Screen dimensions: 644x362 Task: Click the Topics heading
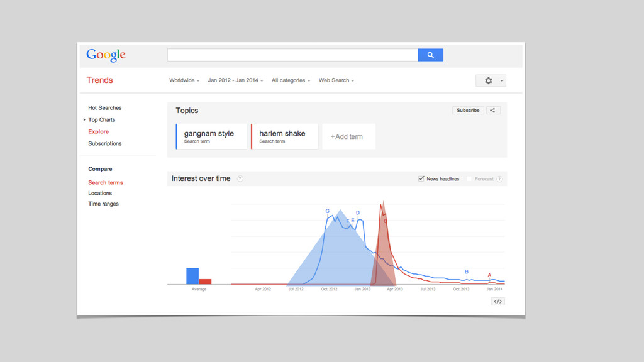point(187,111)
